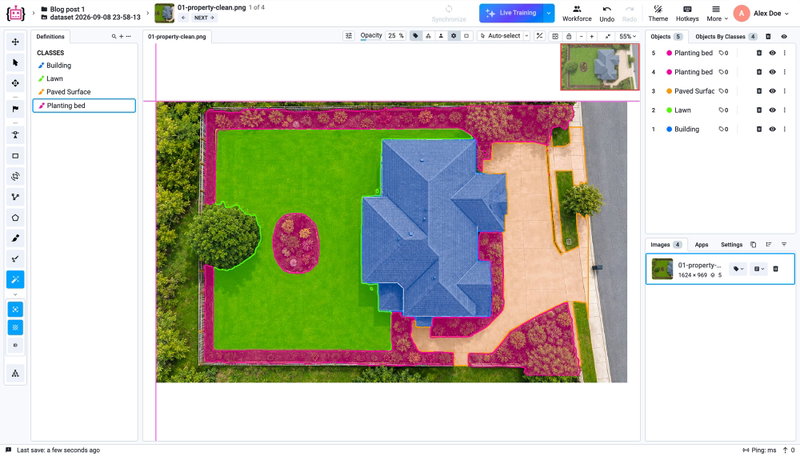
Task: Toggle the person icon display option
Action: [x=441, y=36]
